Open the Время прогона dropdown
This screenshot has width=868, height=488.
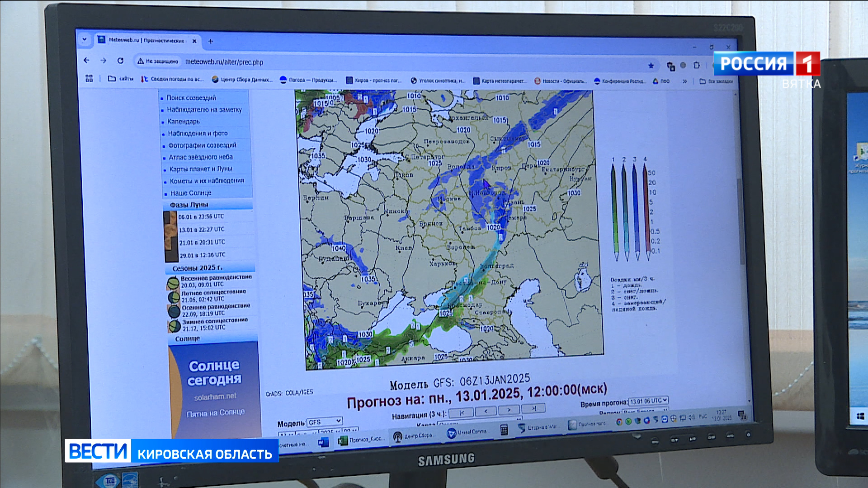tap(648, 401)
